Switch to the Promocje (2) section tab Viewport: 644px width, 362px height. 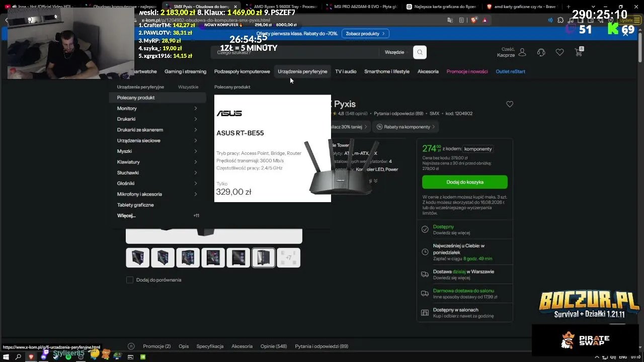pos(156,346)
